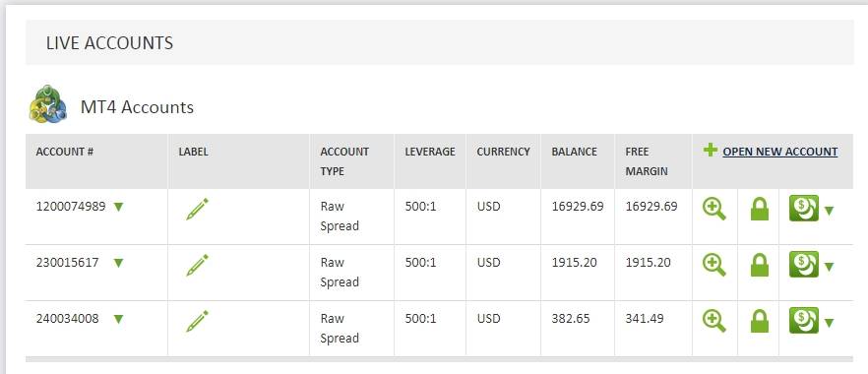Click green plus beside Open New Account
868x374 pixels.
[x=711, y=150]
